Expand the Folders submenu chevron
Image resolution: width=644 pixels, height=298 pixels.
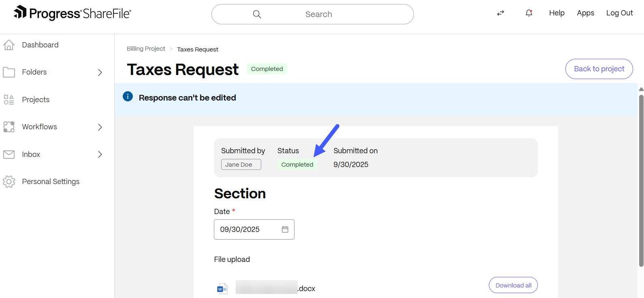[x=100, y=73]
